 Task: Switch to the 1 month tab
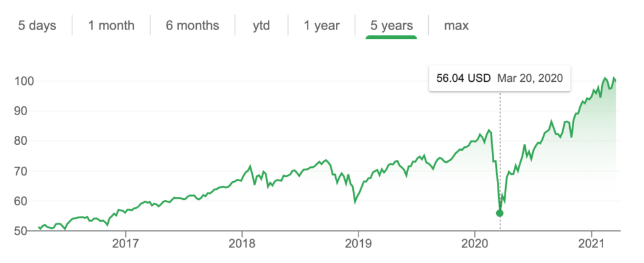click(111, 25)
